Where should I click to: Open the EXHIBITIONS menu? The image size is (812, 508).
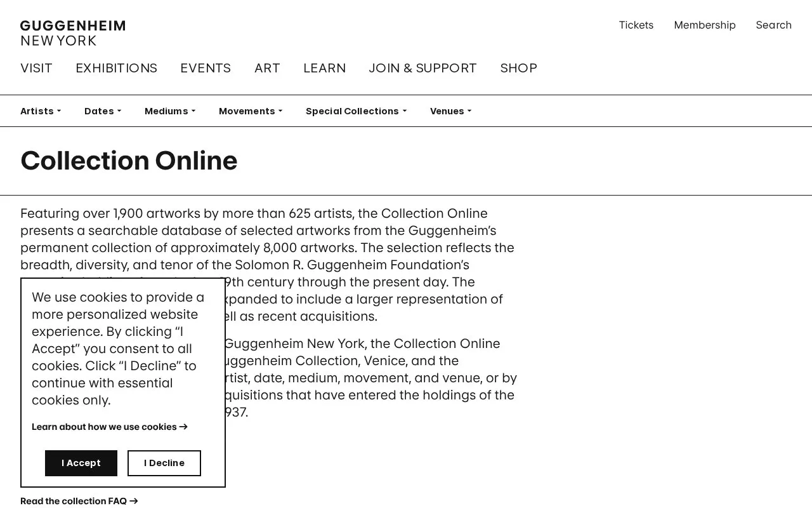116,68
